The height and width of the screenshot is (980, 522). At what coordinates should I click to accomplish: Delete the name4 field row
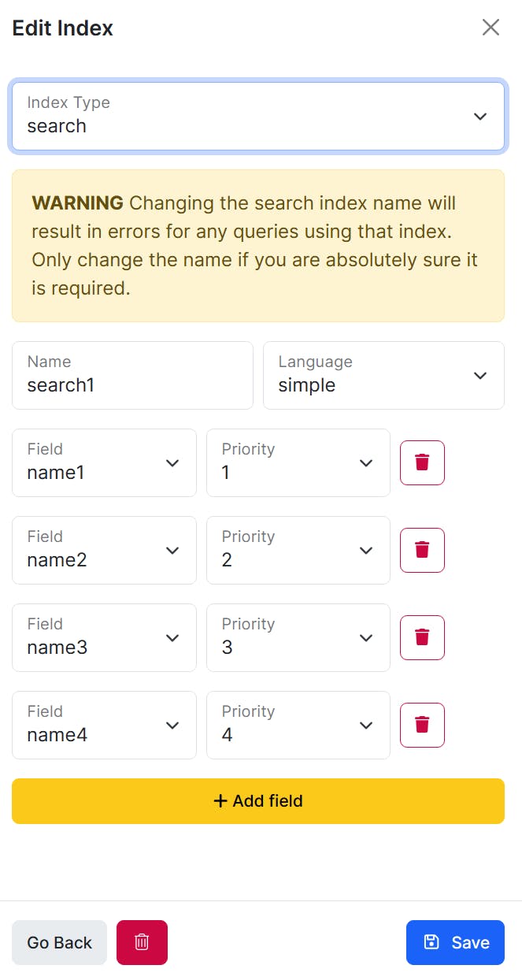[x=422, y=725]
